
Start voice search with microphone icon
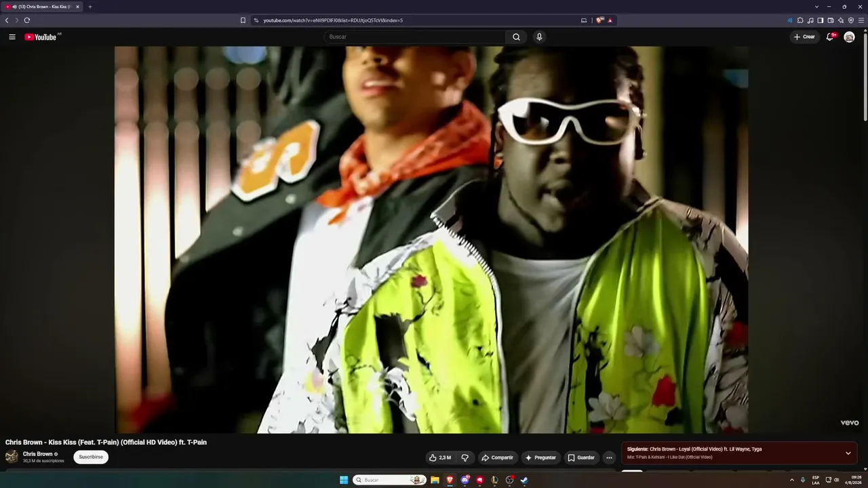point(539,37)
